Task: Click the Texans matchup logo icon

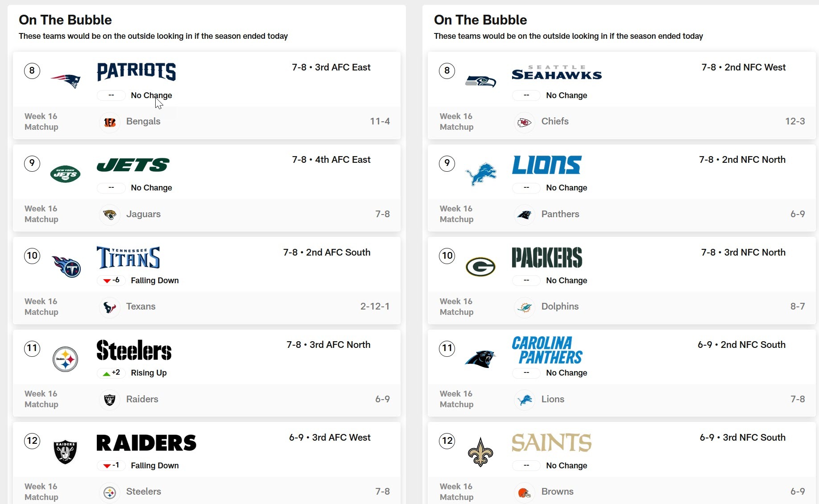Action: click(x=110, y=307)
